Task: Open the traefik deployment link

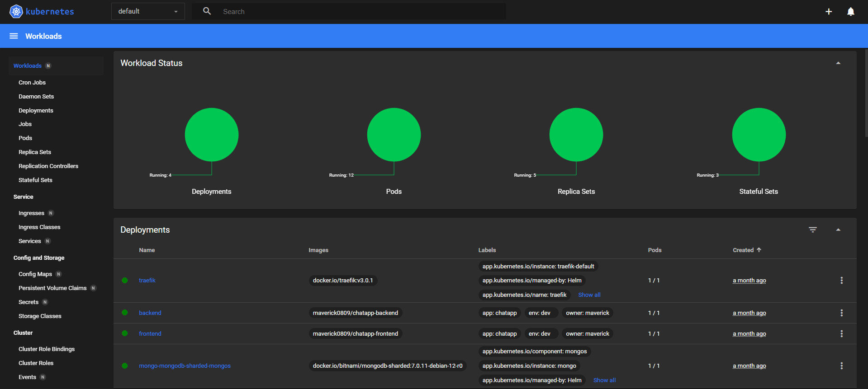Action: 147,281
